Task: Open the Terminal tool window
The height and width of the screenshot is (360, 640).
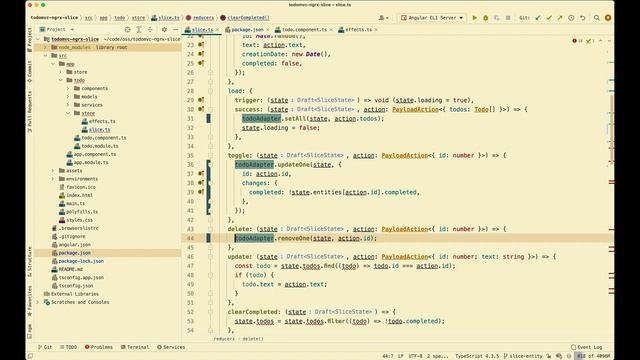Action: tap(135, 347)
